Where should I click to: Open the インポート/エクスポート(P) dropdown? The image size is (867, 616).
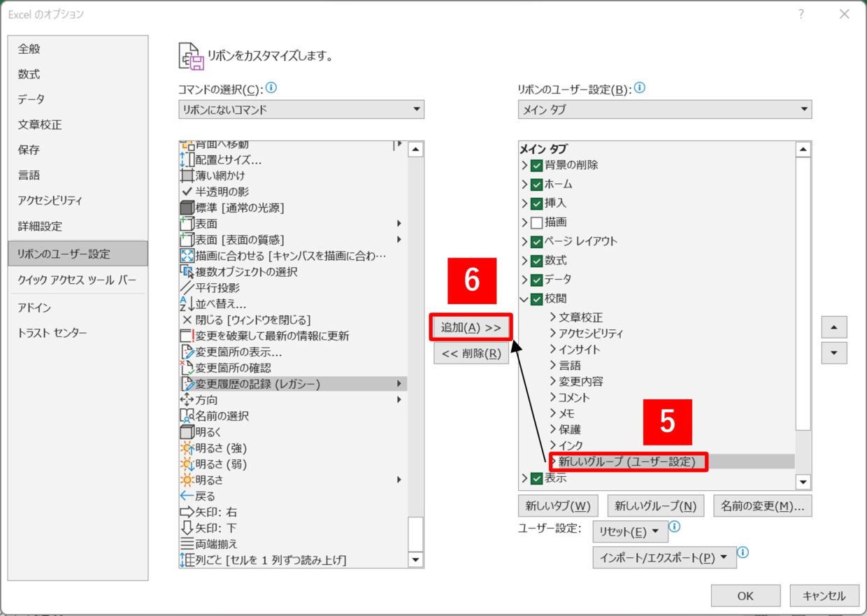click(664, 557)
